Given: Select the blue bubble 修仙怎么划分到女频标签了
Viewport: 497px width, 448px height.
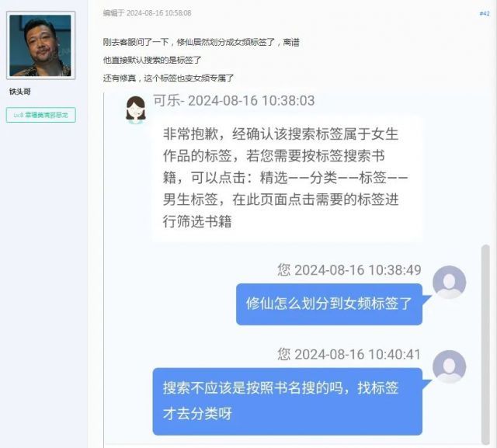Looking at the screenshot, I should pos(329,304).
